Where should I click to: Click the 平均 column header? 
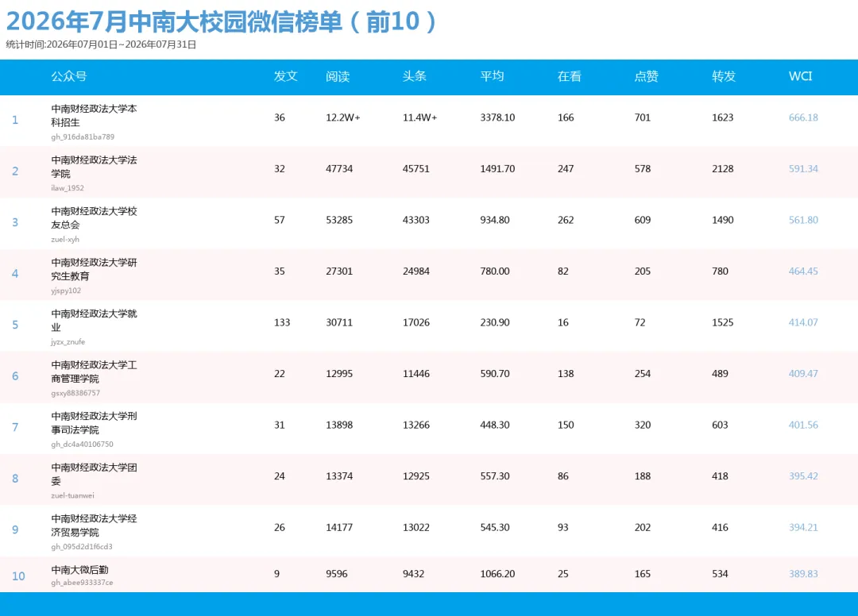[x=492, y=76]
